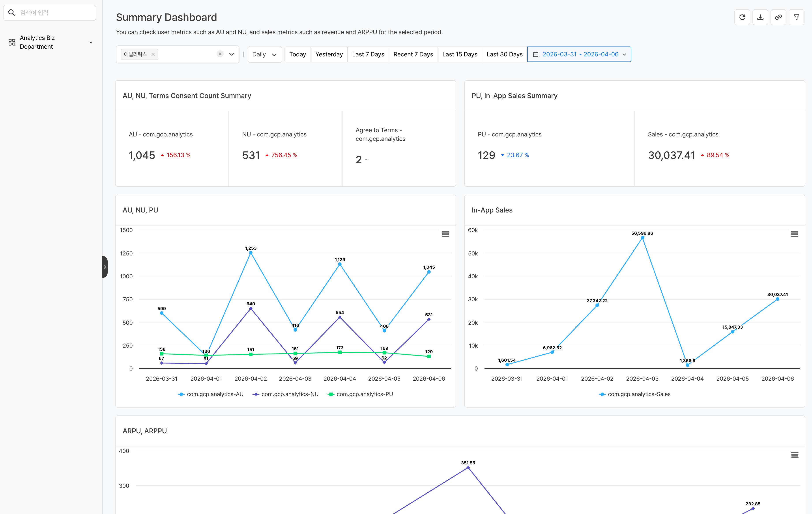Click the download icon button
This screenshot has height=514, width=812.
tap(760, 17)
